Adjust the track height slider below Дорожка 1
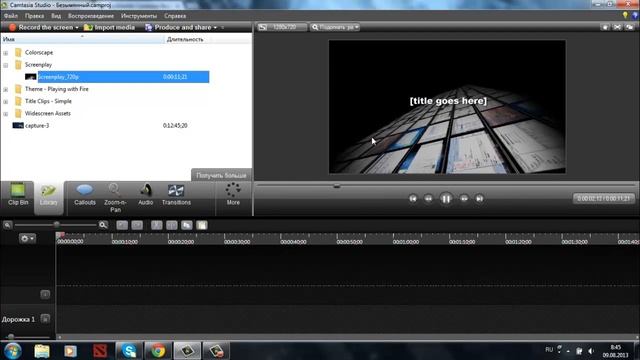 (11, 337)
